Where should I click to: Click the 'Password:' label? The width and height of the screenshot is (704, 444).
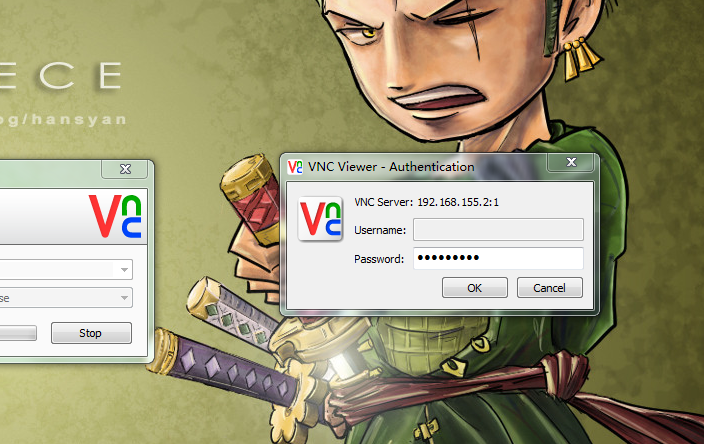pos(379,259)
